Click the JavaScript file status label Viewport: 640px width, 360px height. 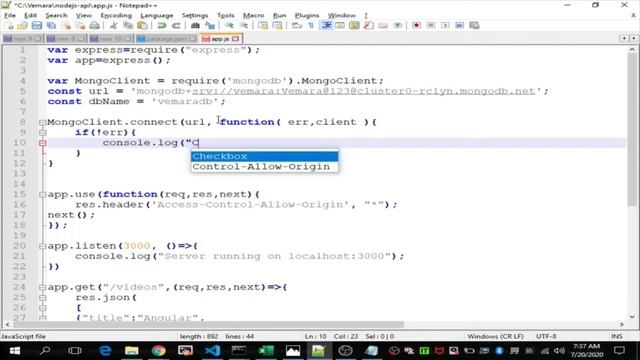click(x=24, y=336)
